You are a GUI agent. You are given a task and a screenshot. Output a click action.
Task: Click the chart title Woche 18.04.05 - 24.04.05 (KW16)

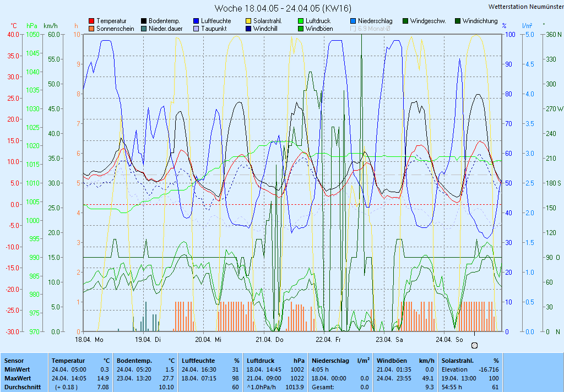(283, 8)
